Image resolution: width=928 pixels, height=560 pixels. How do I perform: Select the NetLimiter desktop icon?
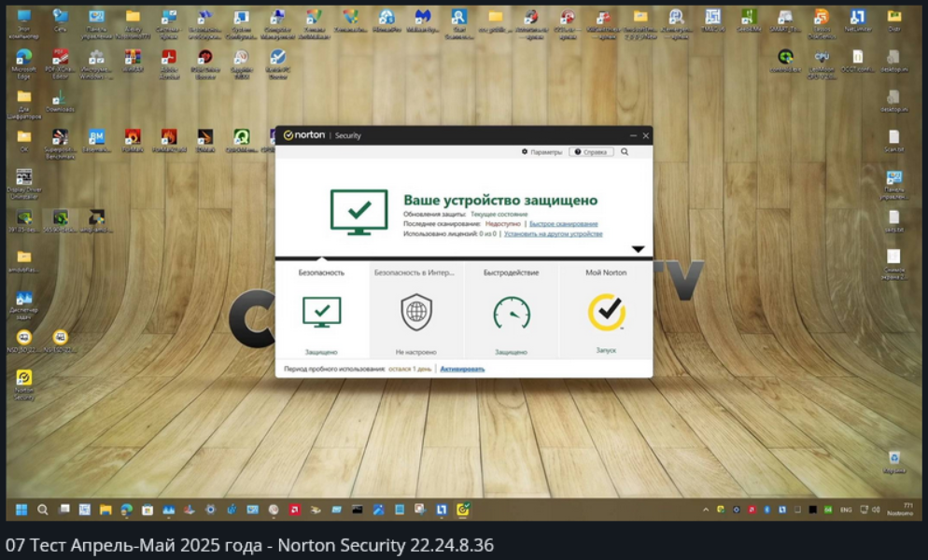858,21
